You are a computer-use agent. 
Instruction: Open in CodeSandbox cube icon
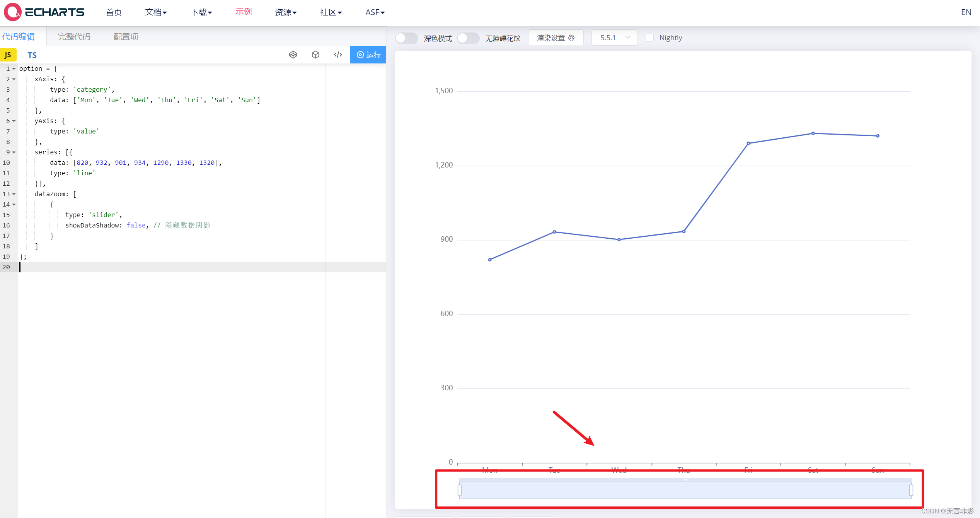point(315,55)
